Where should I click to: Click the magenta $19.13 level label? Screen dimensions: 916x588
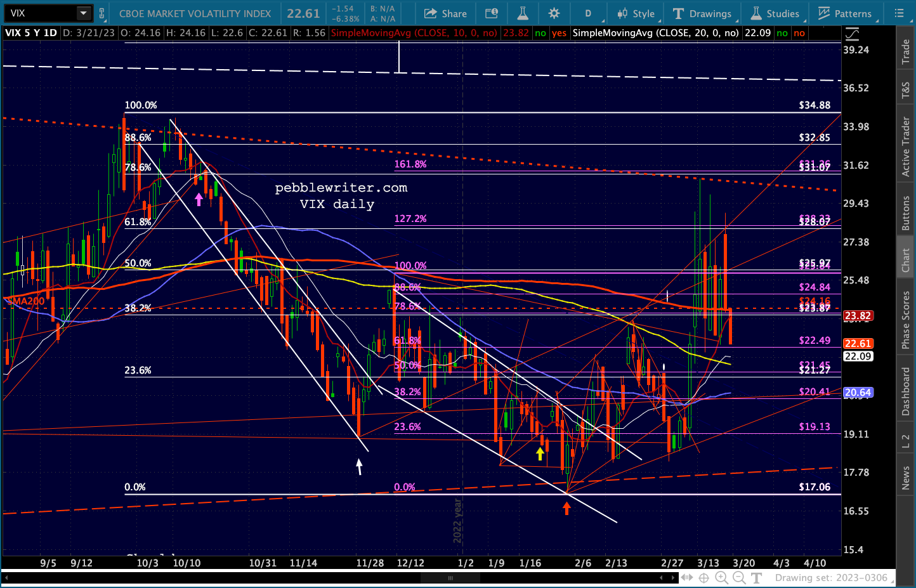point(815,427)
